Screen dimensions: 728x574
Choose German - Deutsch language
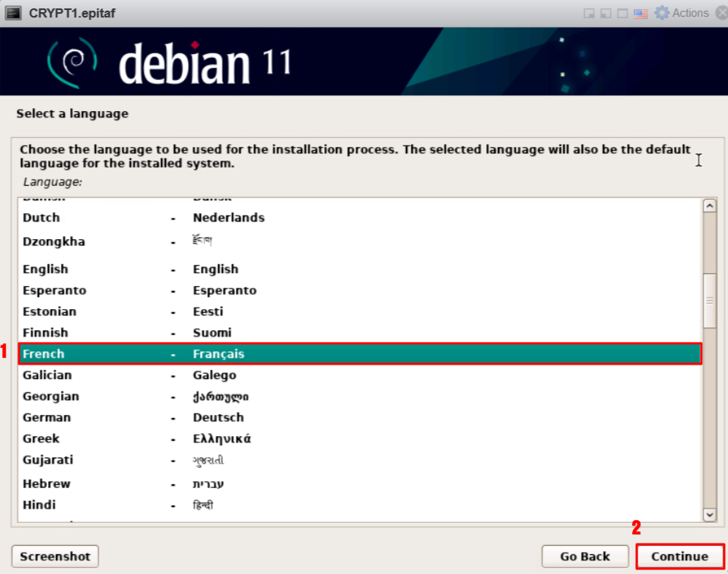click(46, 418)
